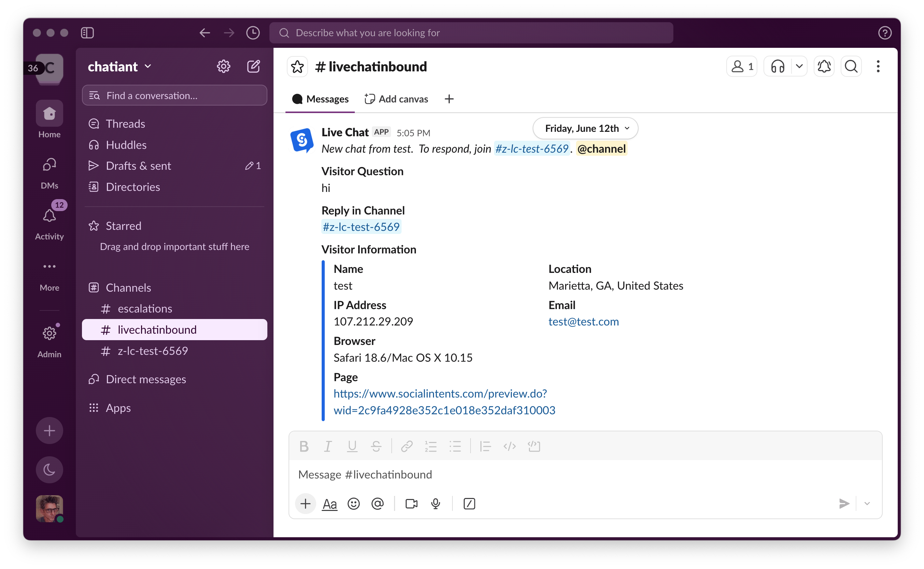Toggle bulleted list formatting
Image resolution: width=924 pixels, height=569 pixels.
point(455,446)
